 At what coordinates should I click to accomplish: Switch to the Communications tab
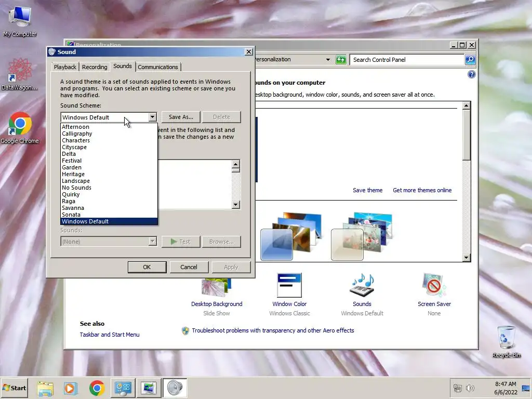tap(158, 67)
